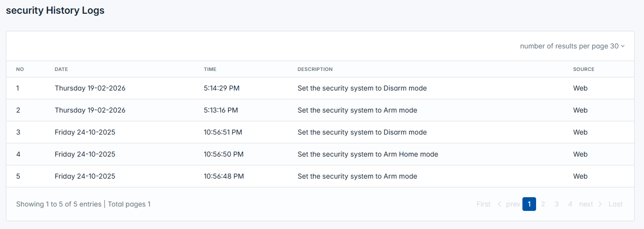
Task: Go to the First page link
Action: [x=483, y=204]
